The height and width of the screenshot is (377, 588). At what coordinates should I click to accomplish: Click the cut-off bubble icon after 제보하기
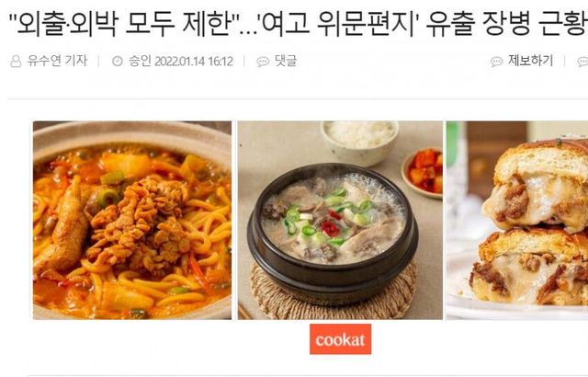click(582, 62)
